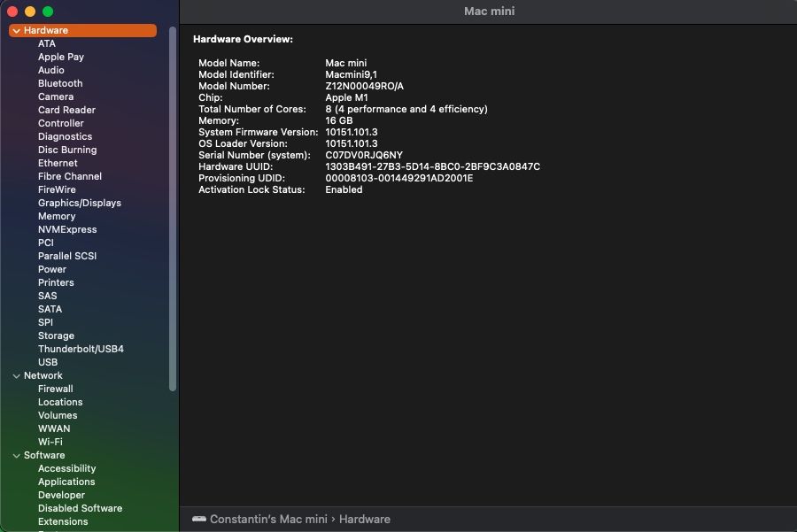Select SAS in the sidebar
The width and height of the screenshot is (797, 532).
coord(47,296)
